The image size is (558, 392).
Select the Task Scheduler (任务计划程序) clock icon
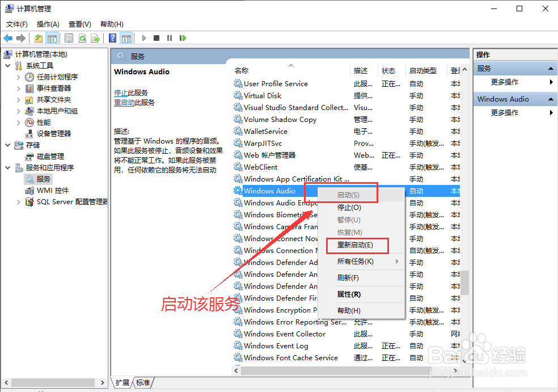pos(29,77)
